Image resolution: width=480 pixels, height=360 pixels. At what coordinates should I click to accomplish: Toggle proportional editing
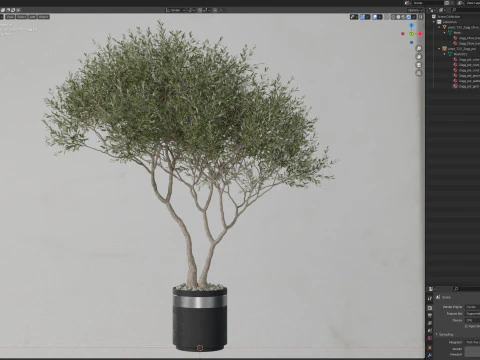coord(215,10)
